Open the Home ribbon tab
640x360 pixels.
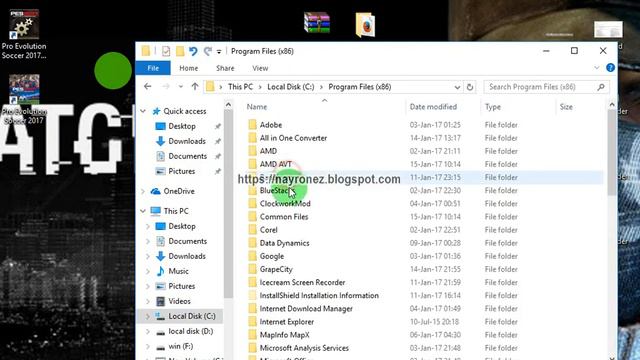(x=189, y=68)
